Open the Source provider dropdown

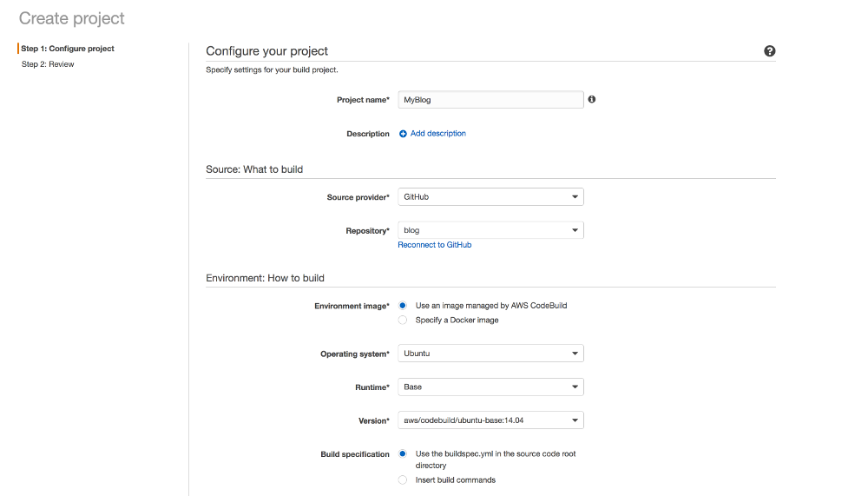490,197
